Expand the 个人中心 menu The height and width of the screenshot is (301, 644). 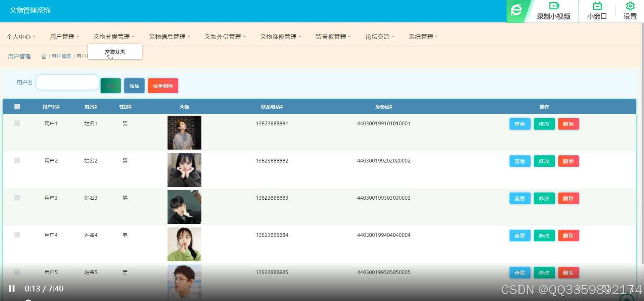tap(21, 37)
